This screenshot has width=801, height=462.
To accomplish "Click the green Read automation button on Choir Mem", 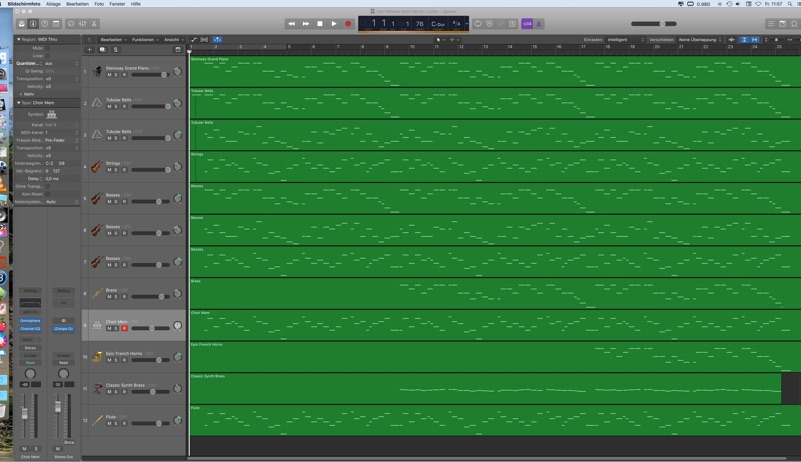I will [30, 362].
